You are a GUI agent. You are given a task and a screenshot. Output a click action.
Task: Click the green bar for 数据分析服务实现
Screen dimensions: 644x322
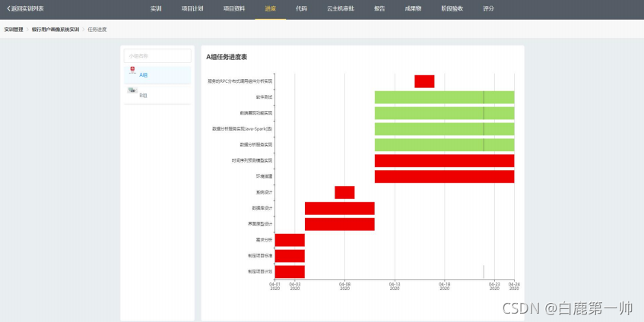[x=444, y=145]
